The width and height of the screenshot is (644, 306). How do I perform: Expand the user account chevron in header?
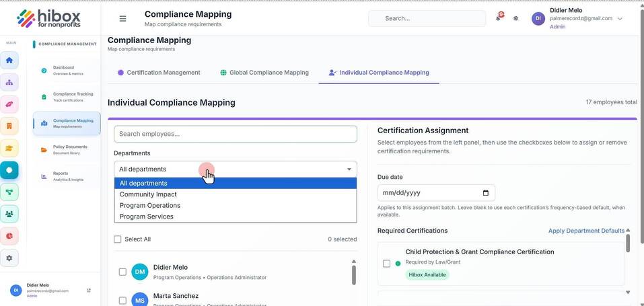point(620,19)
